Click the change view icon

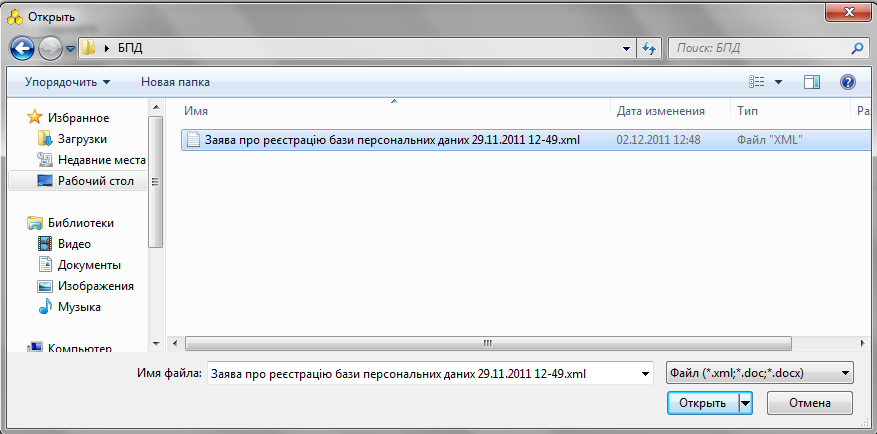757,82
